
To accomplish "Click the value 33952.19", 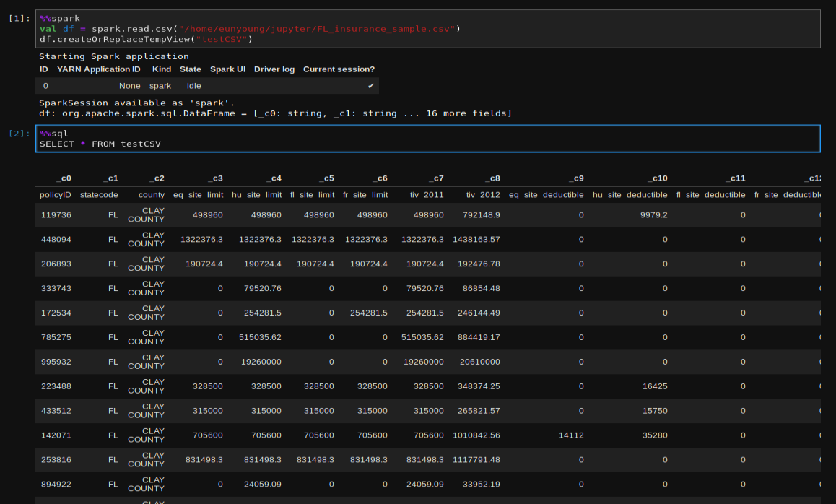I will click(x=482, y=485).
